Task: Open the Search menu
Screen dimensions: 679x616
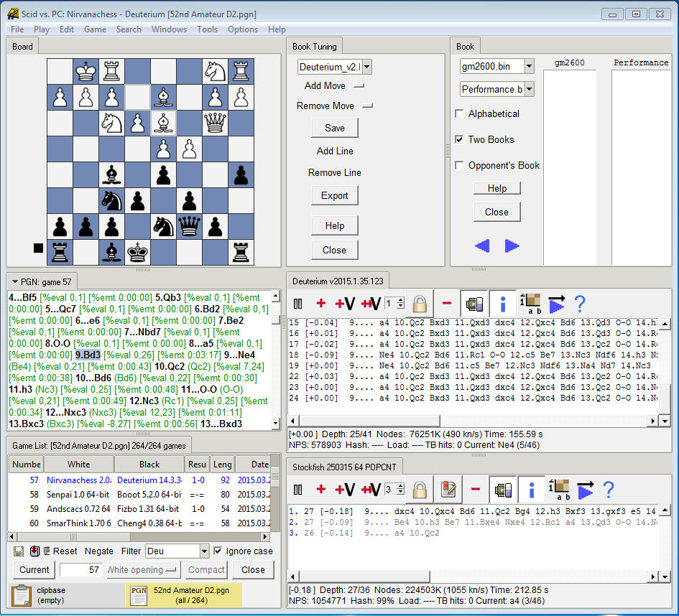Action: coord(129,29)
